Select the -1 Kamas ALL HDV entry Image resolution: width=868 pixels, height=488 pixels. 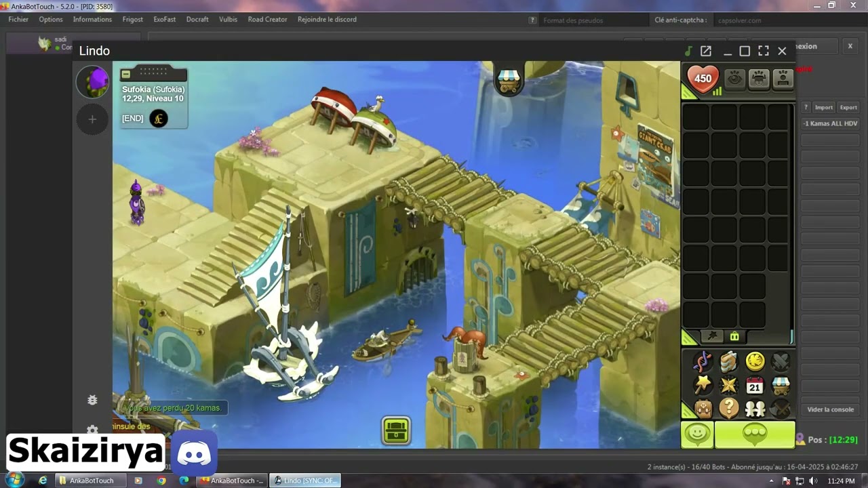click(831, 123)
